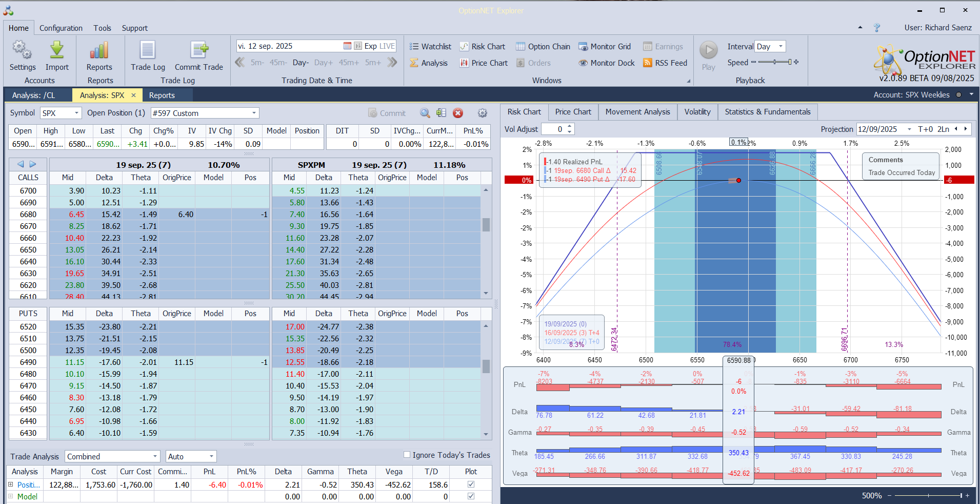
Task: Open the Tools ribbon tab
Action: (102, 28)
